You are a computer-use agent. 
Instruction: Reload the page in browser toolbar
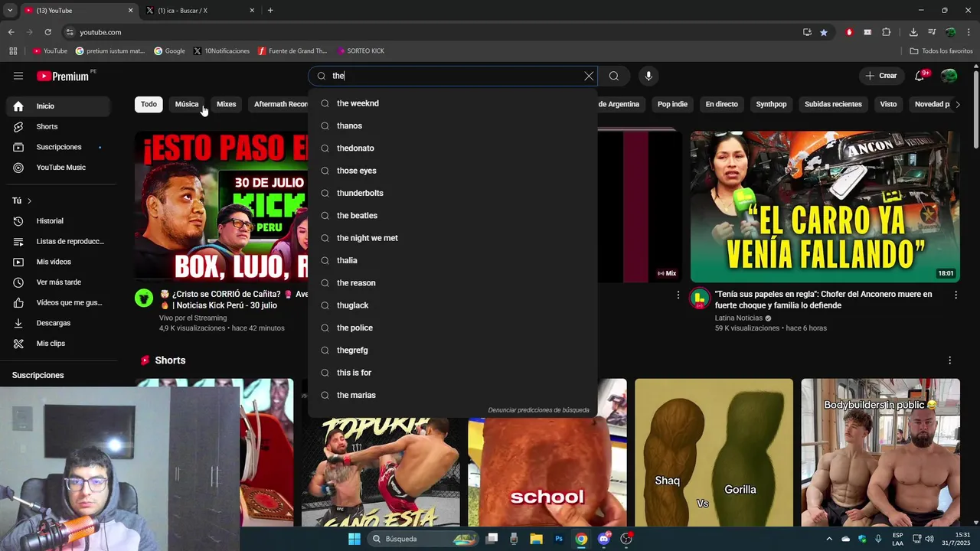(47, 32)
